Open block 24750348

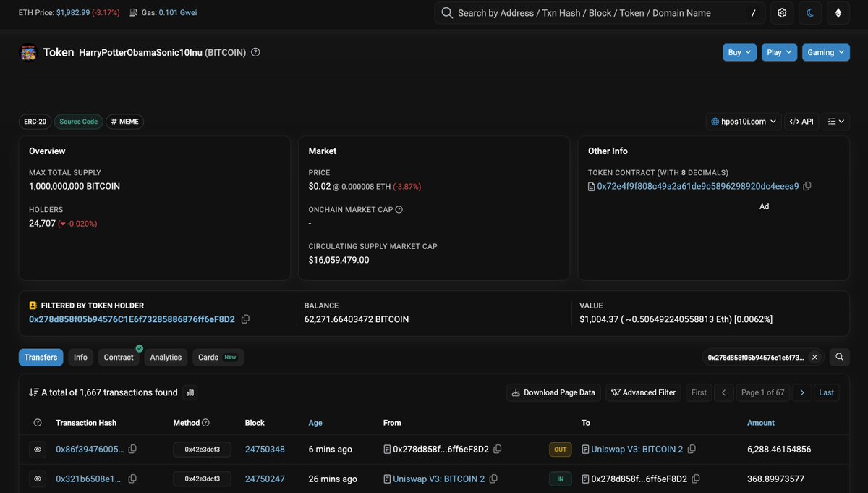pos(265,450)
